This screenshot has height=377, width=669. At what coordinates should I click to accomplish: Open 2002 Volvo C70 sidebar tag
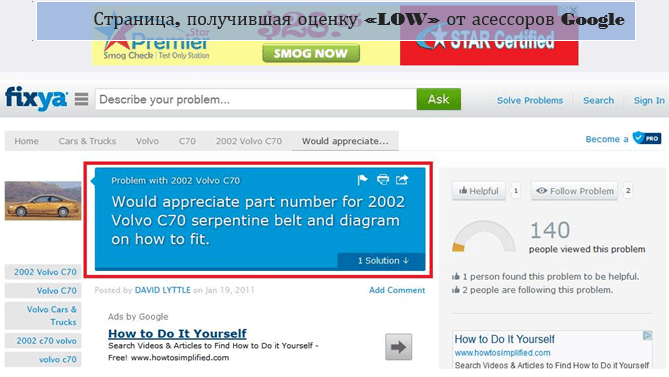pyautogui.click(x=43, y=272)
